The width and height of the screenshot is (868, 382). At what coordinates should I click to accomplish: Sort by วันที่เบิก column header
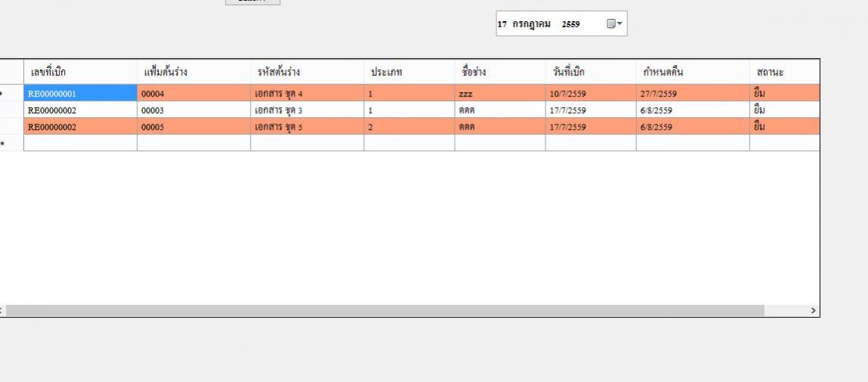(x=591, y=72)
